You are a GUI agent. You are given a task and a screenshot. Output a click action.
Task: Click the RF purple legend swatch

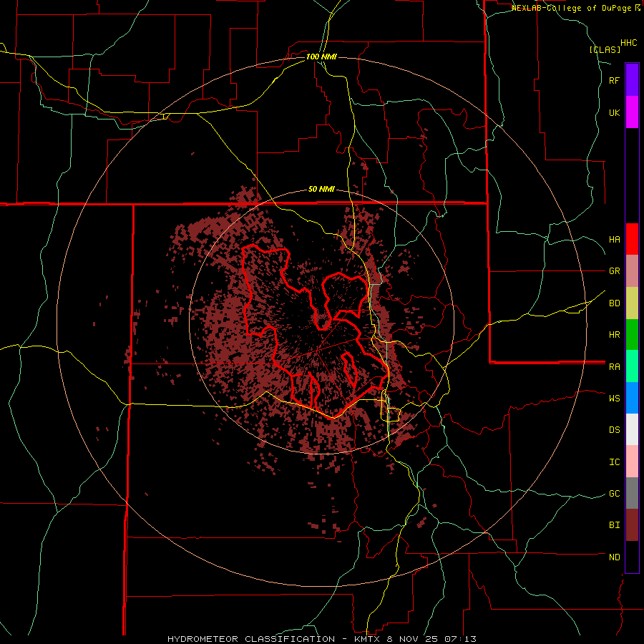(x=632, y=80)
